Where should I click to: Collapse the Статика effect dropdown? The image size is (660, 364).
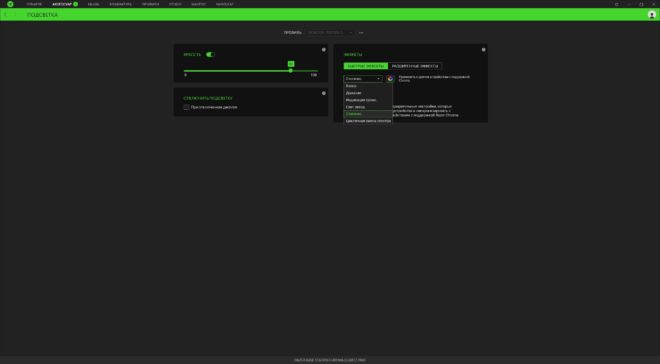point(363,79)
